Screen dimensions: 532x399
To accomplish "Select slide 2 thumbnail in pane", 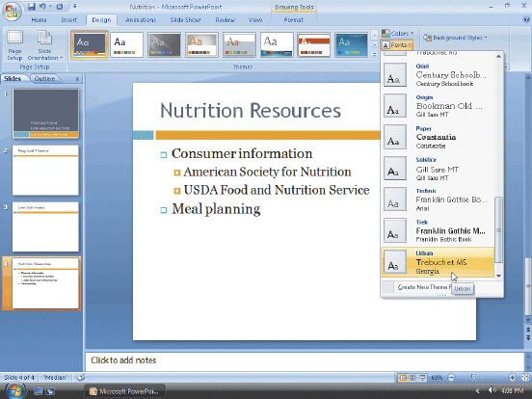I will click(45, 170).
